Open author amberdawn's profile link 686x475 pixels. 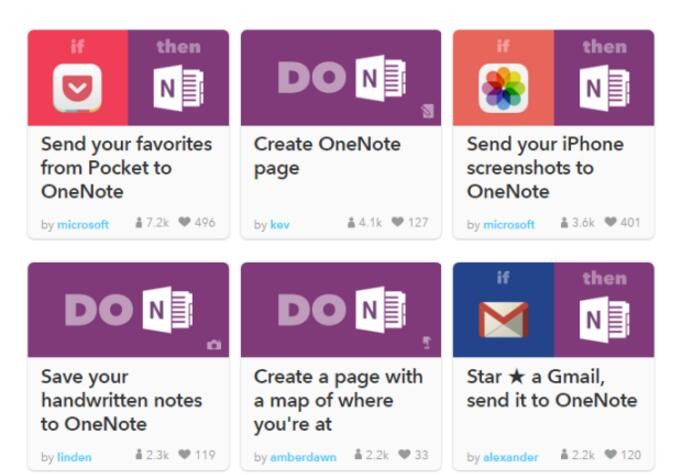click(x=303, y=457)
